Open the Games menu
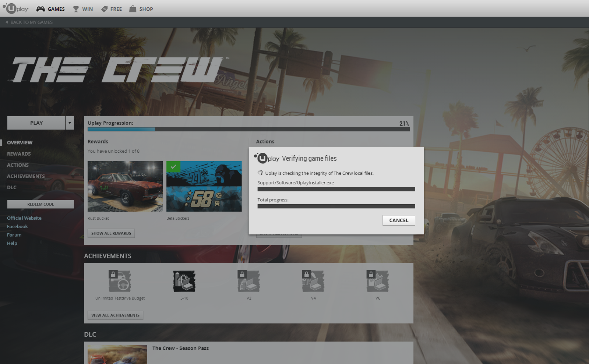 tap(51, 9)
